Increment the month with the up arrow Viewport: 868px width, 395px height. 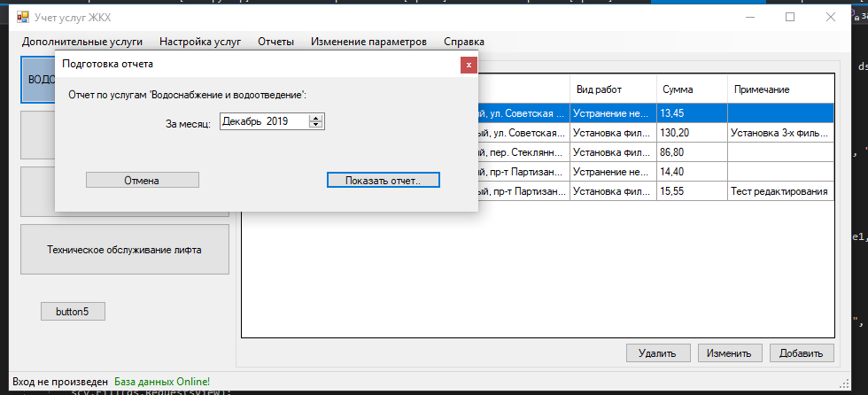316,117
